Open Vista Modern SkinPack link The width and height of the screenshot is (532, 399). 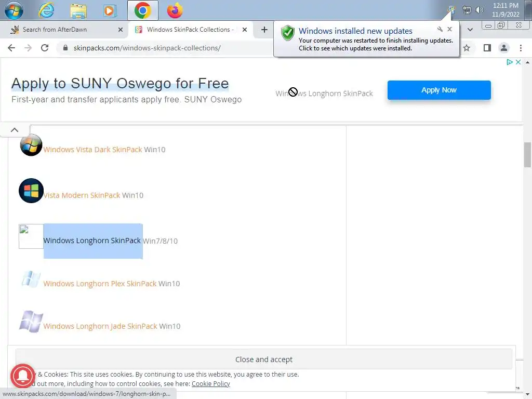[x=82, y=195]
